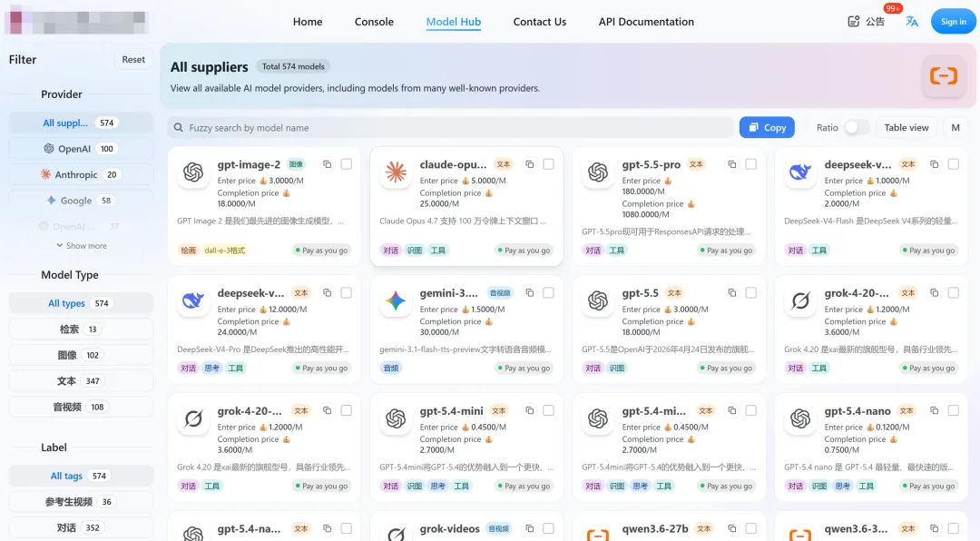Click the gpt-5.5-pro OpenAI logo
The height and width of the screenshot is (541, 980).
coord(598,172)
